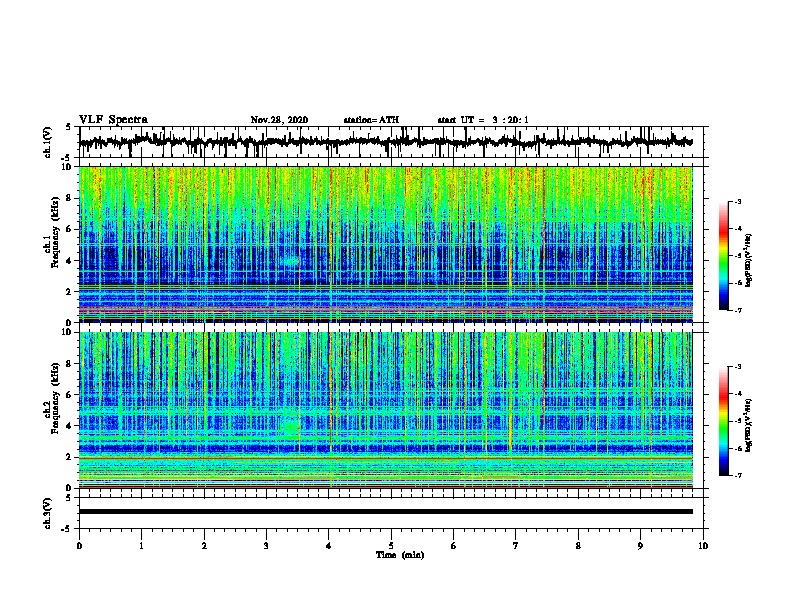Click time axis tick label "3"
This screenshot has height=612, width=792.
tap(266, 545)
